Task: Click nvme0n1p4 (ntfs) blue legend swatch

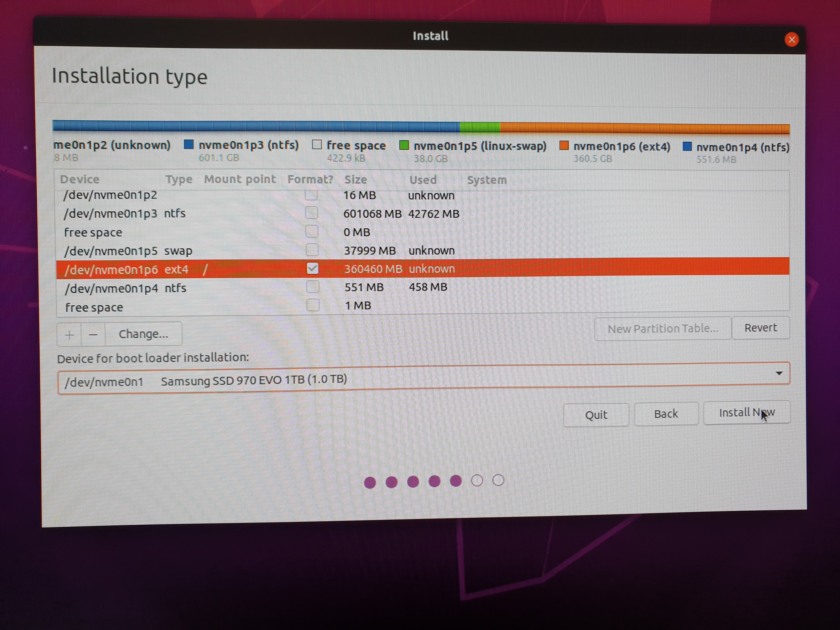Action: click(687, 146)
